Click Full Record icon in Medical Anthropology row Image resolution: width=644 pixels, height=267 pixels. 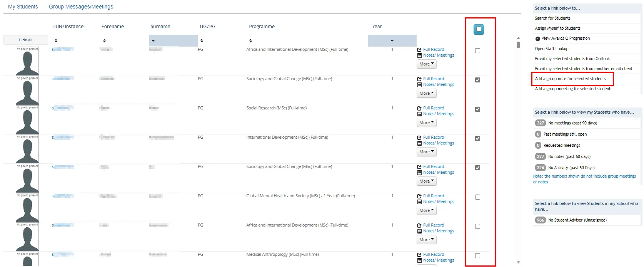coord(419,255)
